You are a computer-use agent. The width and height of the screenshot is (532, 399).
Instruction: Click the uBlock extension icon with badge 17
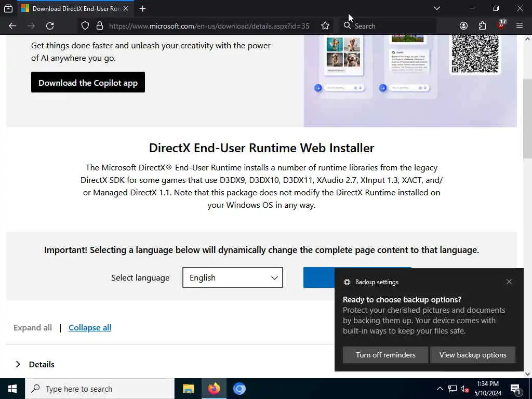pyautogui.click(x=501, y=25)
